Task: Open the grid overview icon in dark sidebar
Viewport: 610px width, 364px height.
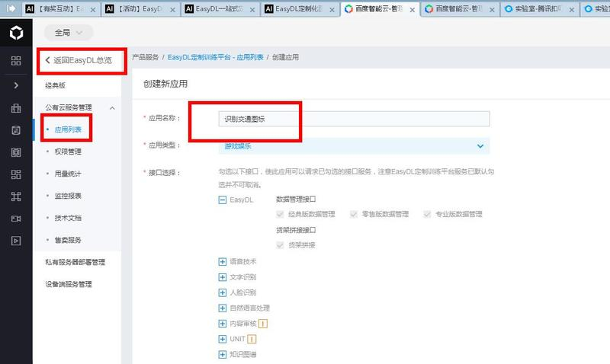Action: [x=16, y=61]
